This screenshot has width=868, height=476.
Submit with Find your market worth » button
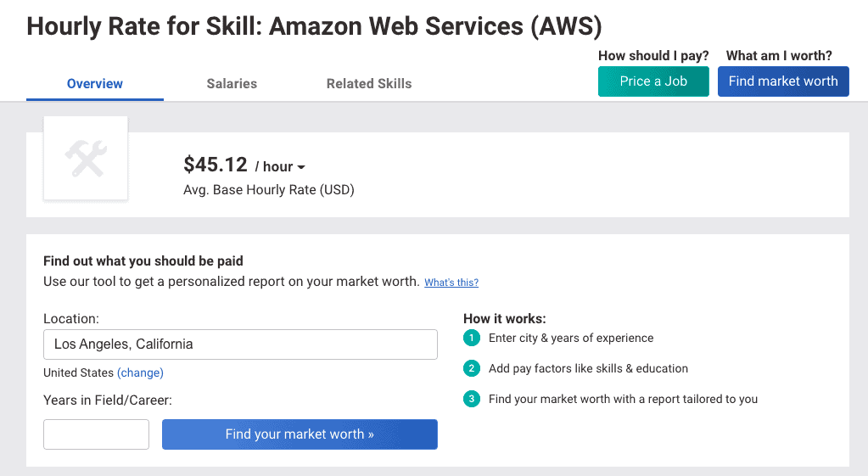coord(300,434)
